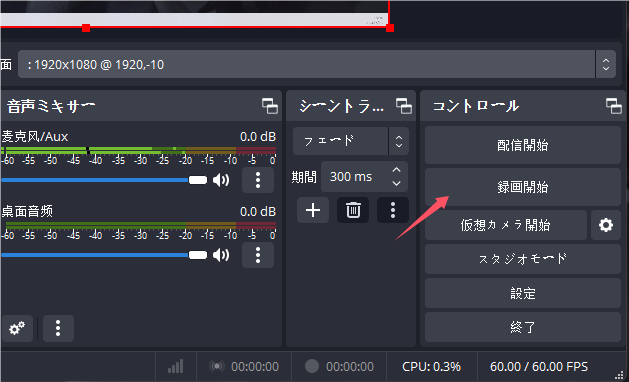This screenshot has width=629, height=382.
Task: Open 設定 button
Action: coord(523,293)
